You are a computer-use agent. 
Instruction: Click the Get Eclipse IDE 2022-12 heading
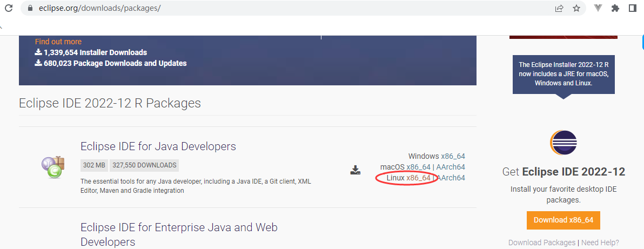(x=563, y=172)
